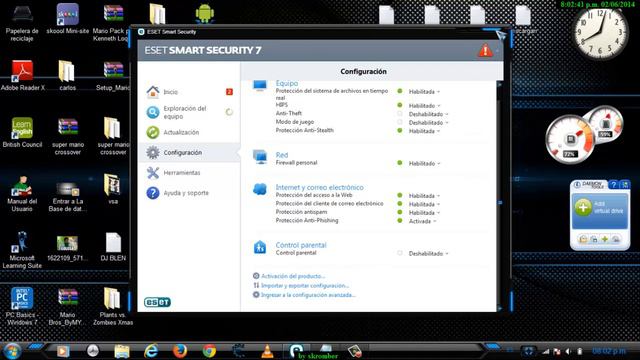
Task: Expand Modo de juego Deshabilitado dropdown
Action: pyautogui.click(x=429, y=123)
